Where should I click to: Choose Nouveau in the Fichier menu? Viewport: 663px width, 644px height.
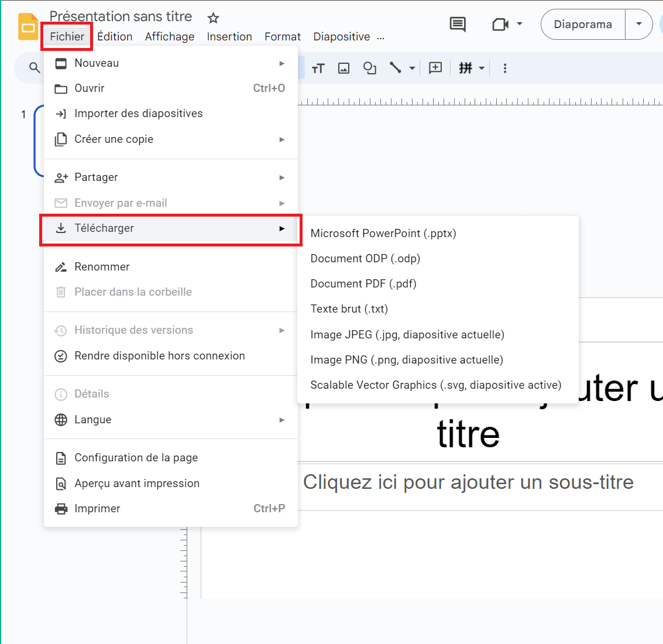(x=171, y=63)
